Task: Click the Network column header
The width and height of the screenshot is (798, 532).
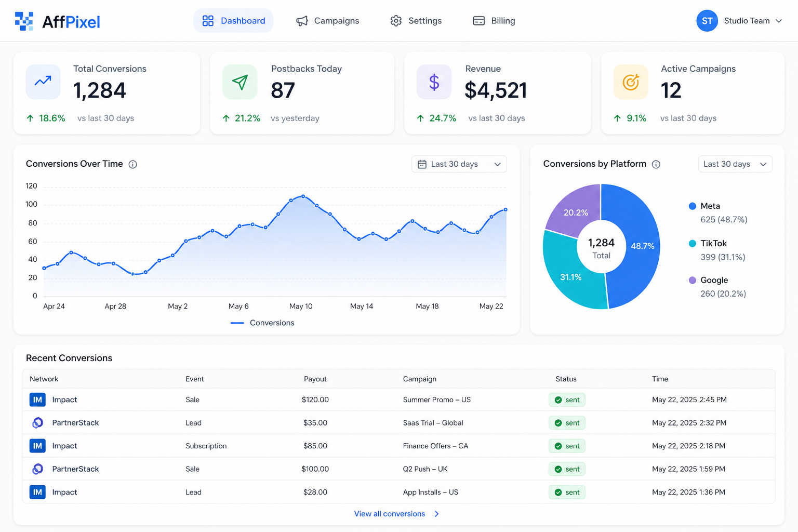Action: (x=44, y=379)
